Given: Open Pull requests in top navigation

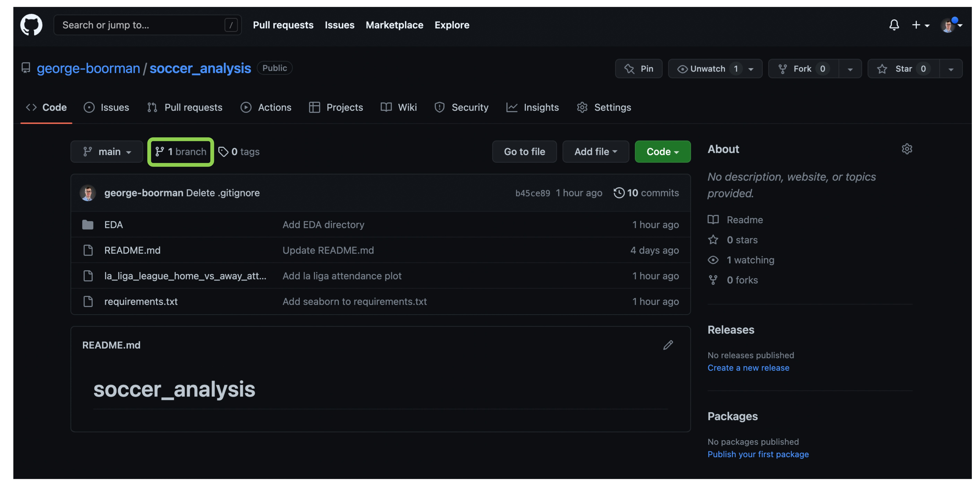Looking at the screenshot, I should (283, 25).
